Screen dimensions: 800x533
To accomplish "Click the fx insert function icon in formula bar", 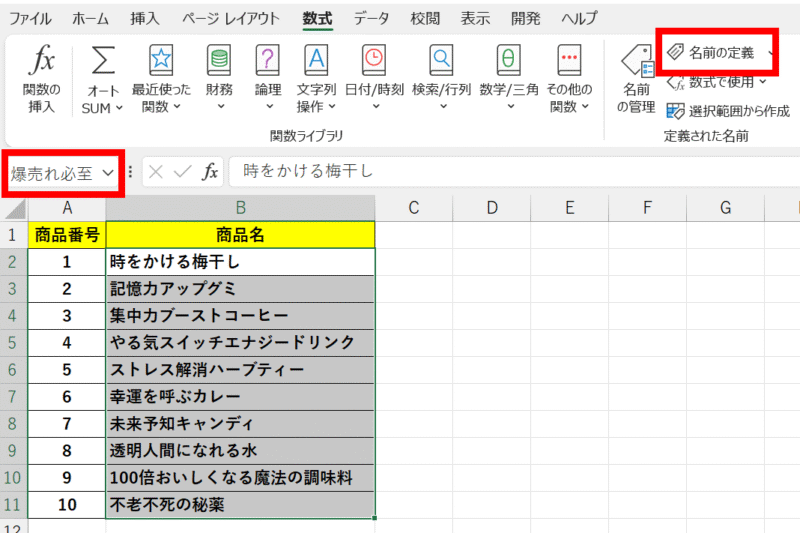I will pos(210,172).
